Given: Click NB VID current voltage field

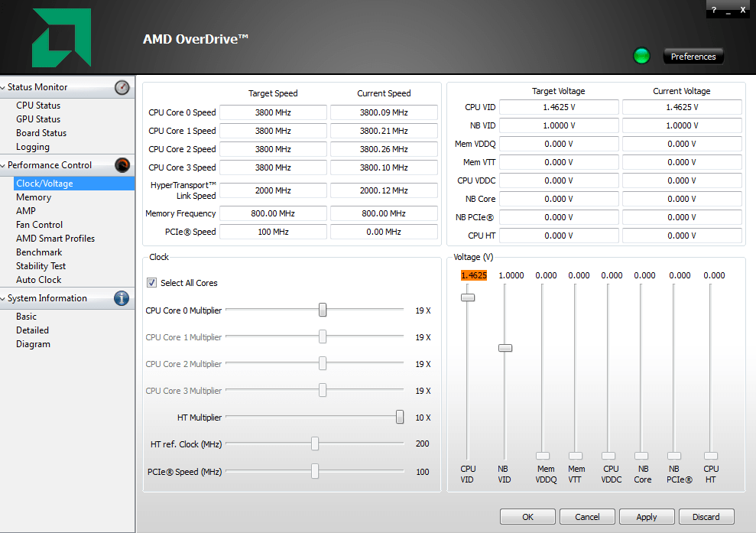Looking at the screenshot, I should [x=682, y=125].
